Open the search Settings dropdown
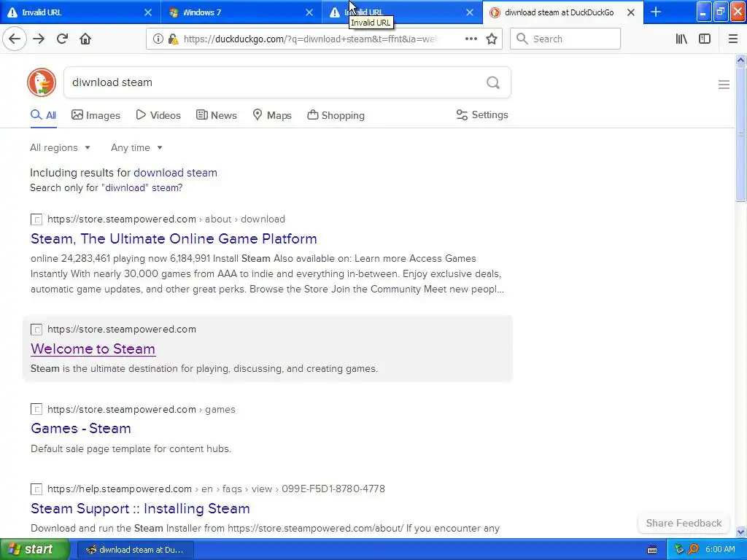This screenshot has width=747, height=560. (482, 114)
